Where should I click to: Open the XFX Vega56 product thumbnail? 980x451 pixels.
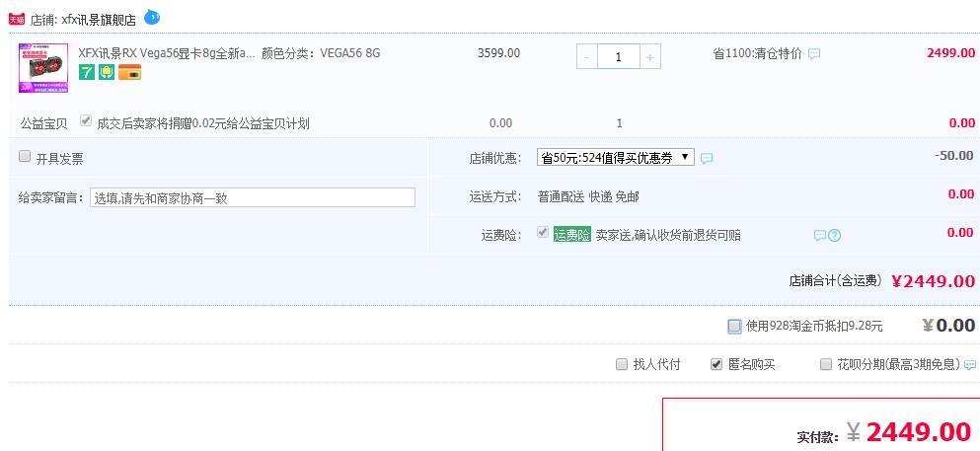click(43, 68)
